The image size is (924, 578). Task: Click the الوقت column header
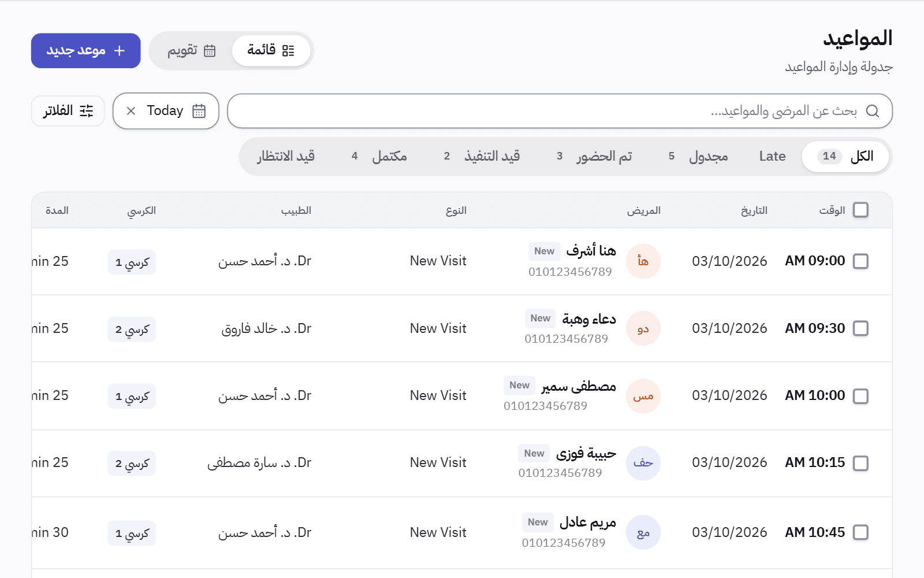pyautogui.click(x=832, y=210)
